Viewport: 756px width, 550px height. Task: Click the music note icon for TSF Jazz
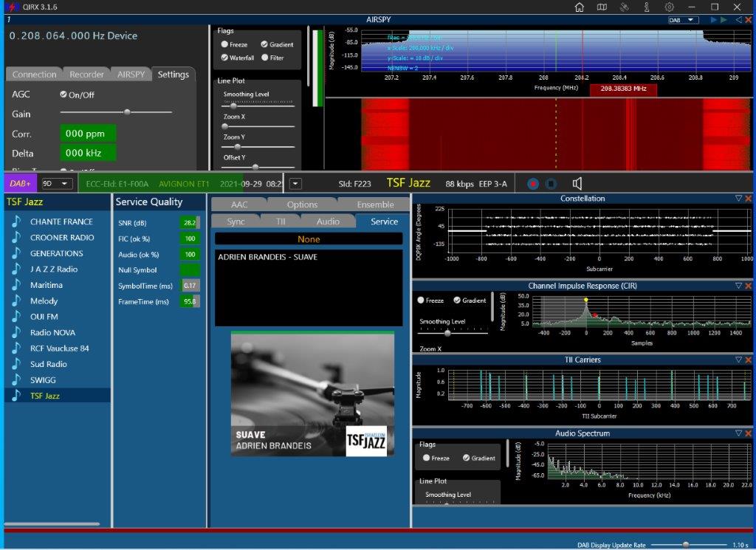(16, 396)
